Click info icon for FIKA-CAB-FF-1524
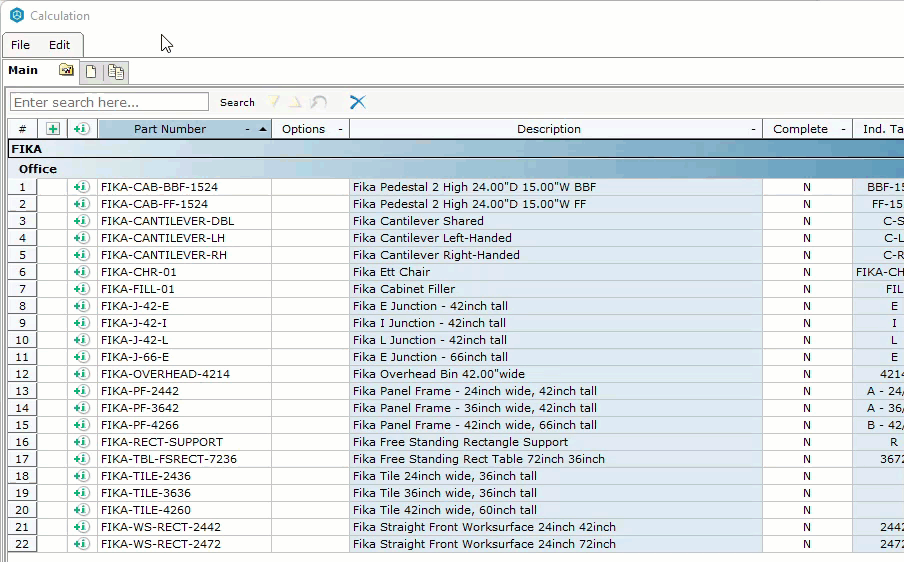 tap(82, 203)
